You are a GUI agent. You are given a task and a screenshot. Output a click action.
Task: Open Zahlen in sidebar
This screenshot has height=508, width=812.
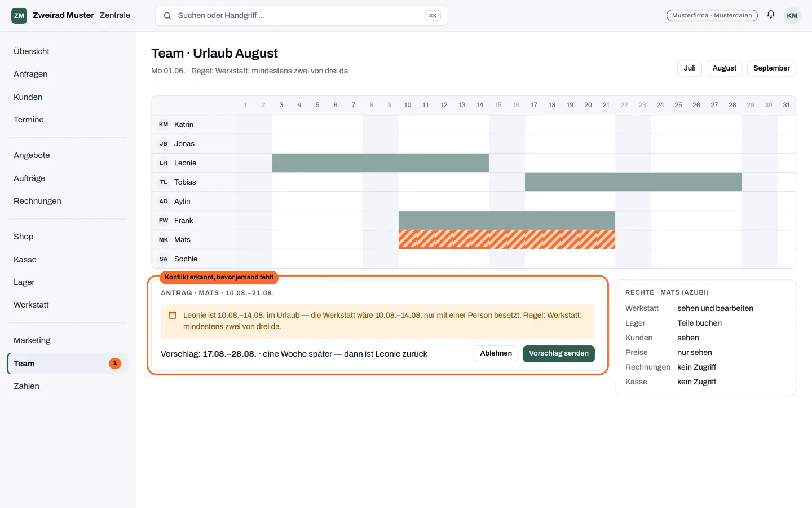[x=68, y=386]
